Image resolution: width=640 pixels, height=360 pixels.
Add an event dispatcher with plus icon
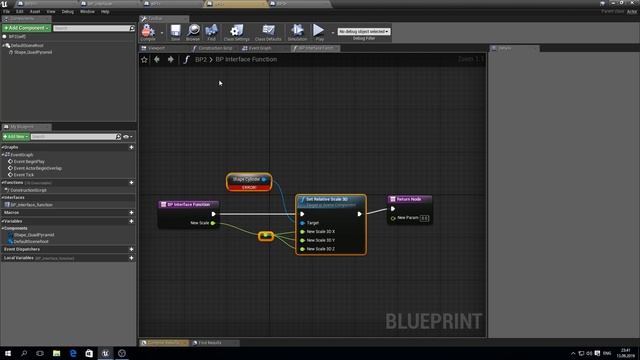[131, 249]
